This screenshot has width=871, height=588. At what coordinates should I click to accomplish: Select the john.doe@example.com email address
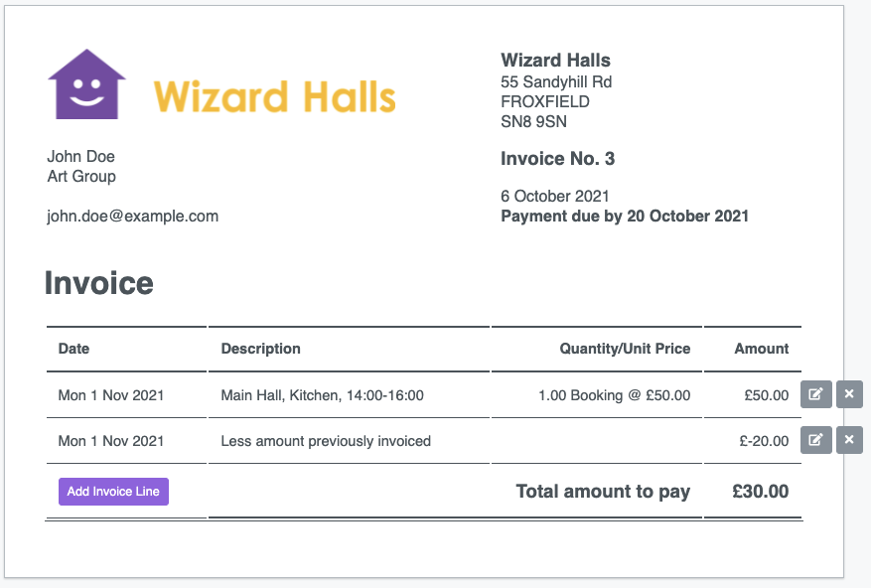(133, 216)
